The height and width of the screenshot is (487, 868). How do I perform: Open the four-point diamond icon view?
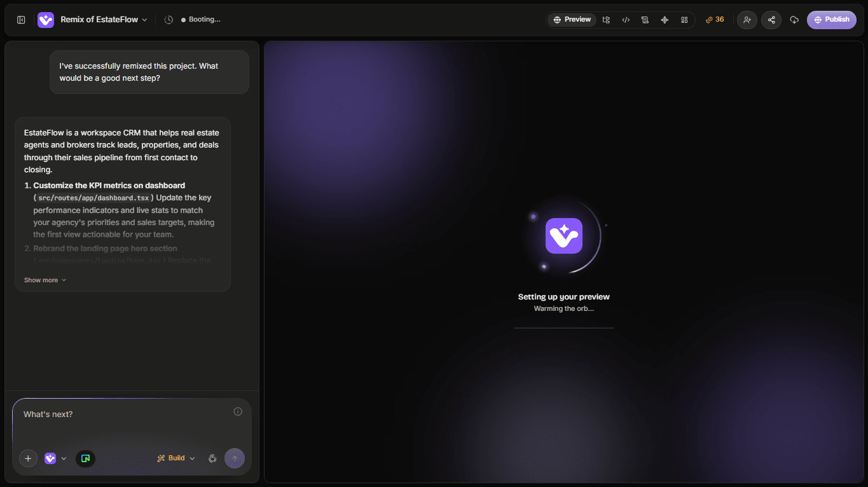coord(665,20)
